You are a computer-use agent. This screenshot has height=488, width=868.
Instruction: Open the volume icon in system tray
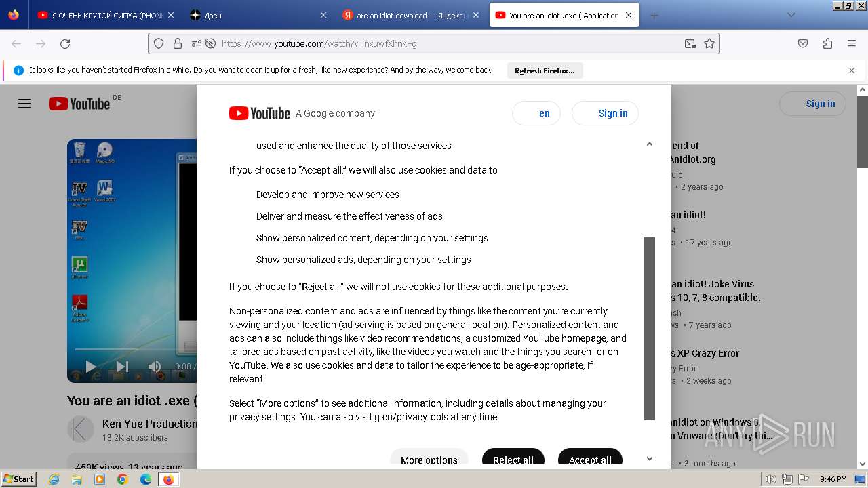point(771,479)
